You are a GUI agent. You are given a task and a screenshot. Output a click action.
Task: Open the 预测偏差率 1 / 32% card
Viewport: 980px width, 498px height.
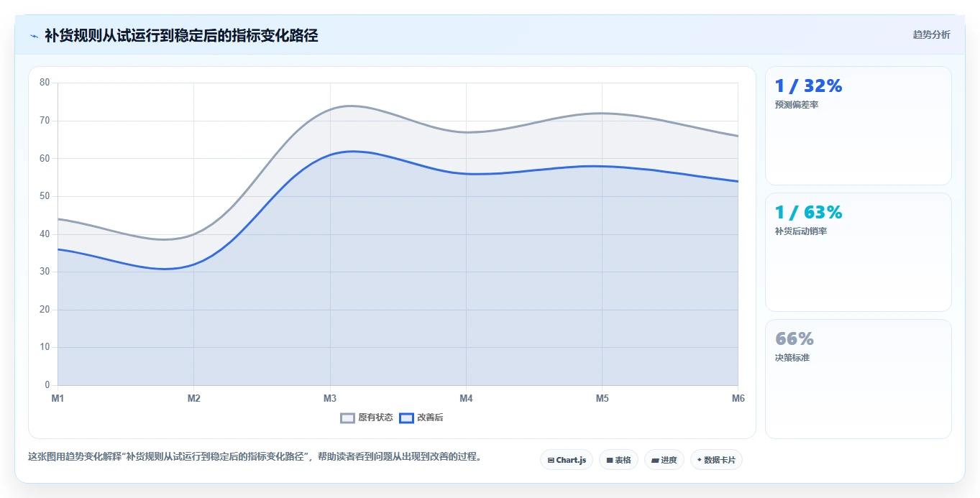pos(858,126)
